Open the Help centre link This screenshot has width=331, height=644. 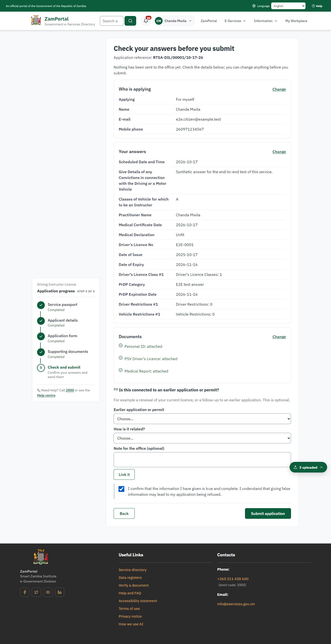tap(46, 395)
